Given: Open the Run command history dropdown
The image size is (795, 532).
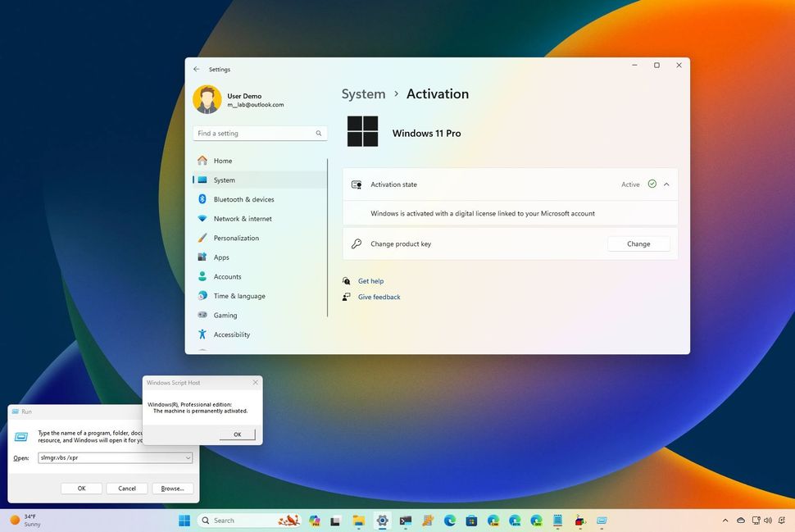Looking at the screenshot, I should tap(188, 457).
